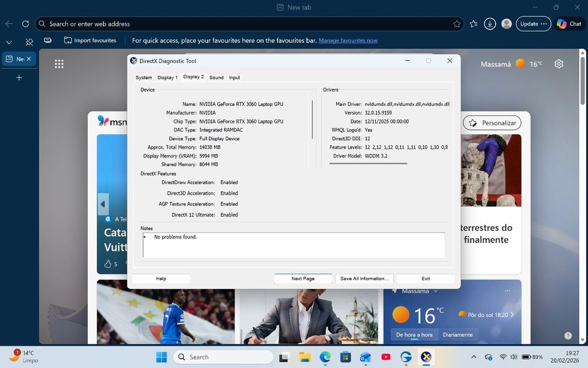Click Save All Information... button
The image size is (588, 368).
point(364,279)
